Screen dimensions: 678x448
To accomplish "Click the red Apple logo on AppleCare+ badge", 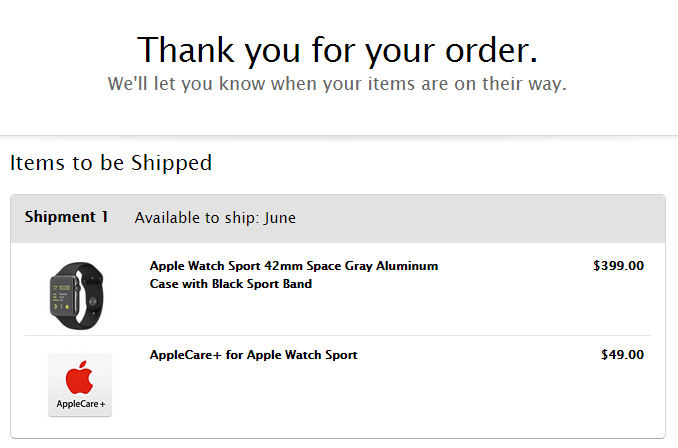I will pyautogui.click(x=80, y=379).
